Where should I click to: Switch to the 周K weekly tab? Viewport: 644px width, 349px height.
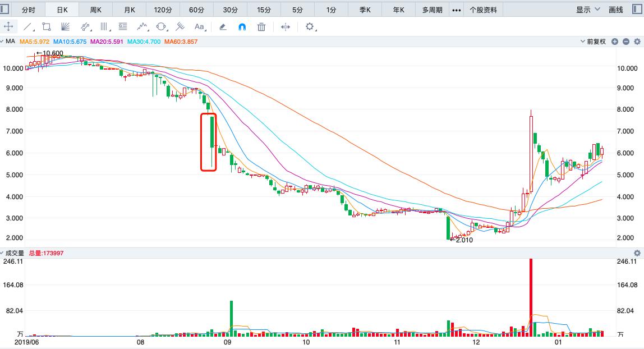(x=96, y=10)
